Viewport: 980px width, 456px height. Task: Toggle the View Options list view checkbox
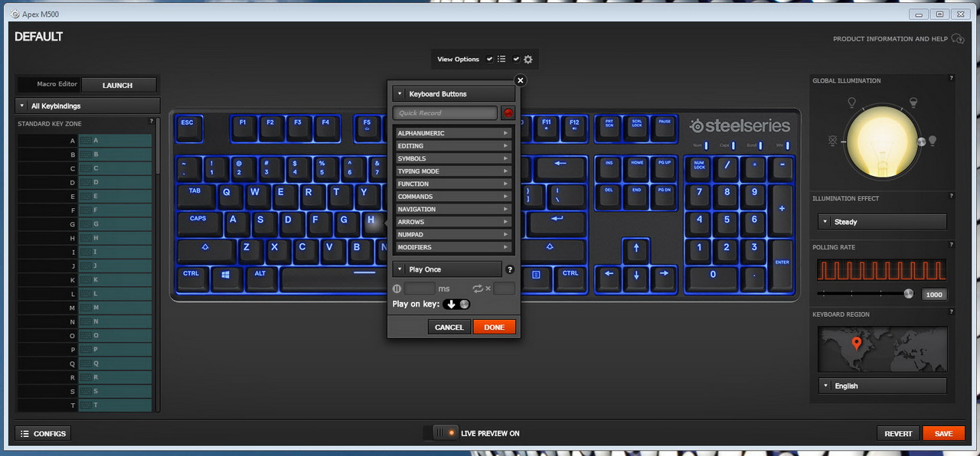click(490, 59)
